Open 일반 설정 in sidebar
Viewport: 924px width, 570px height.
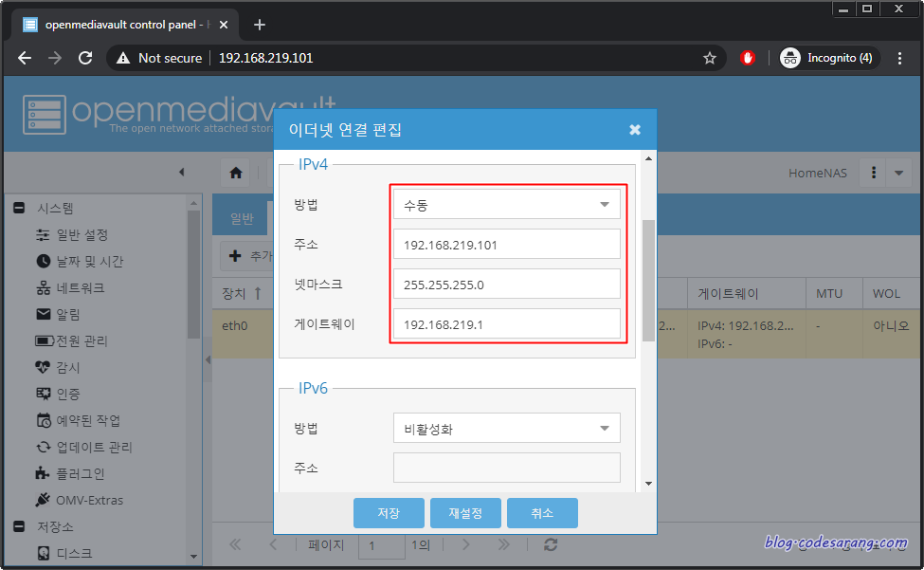click(82, 235)
